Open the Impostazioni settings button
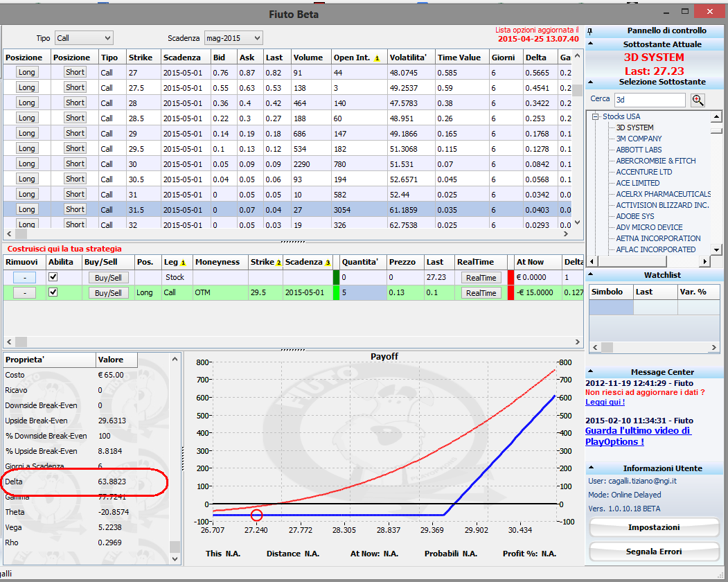 pyautogui.click(x=654, y=527)
